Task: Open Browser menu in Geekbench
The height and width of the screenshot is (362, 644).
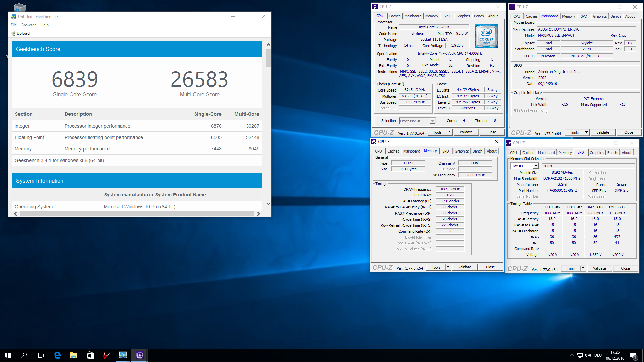Action: (29, 25)
